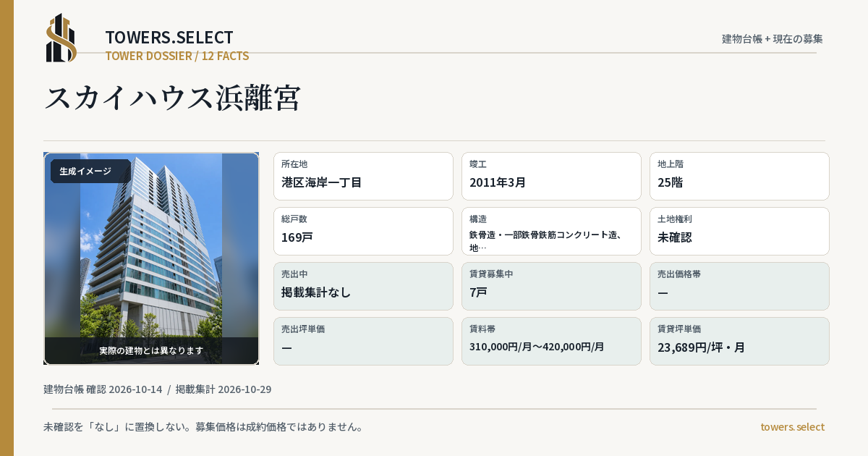
Task: Select the 所在地 港区海岸一丁目 card
Action: pos(363,176)
